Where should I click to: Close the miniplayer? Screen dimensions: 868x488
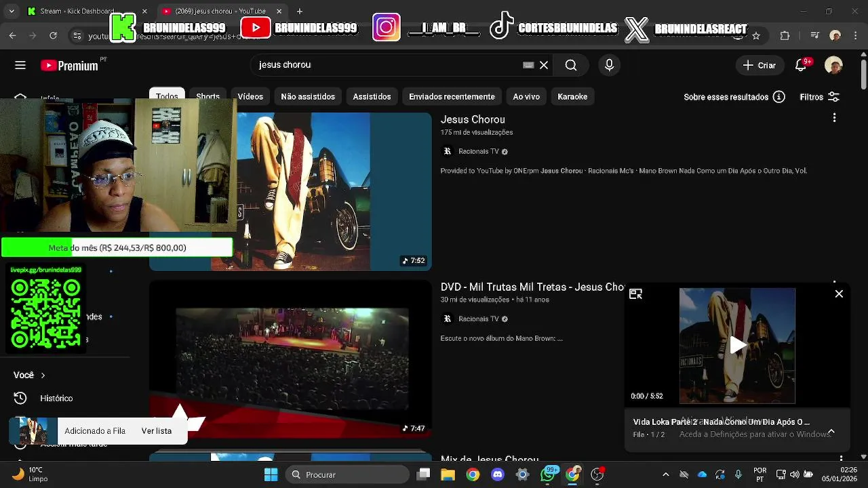(839, 293)
